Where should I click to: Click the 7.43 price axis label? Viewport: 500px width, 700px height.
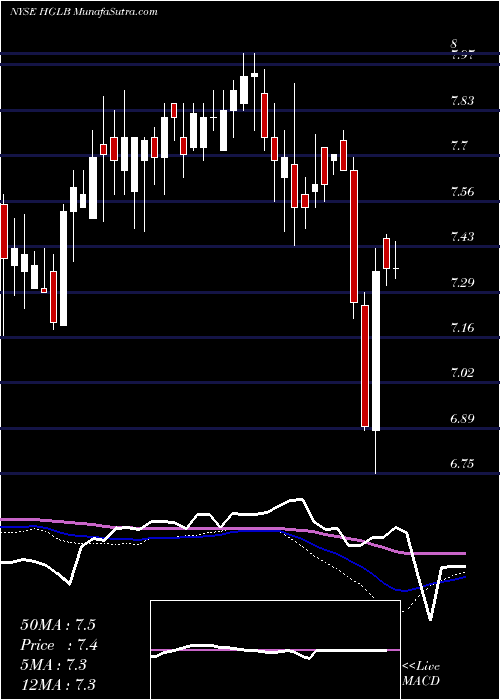pyautogui.click(x=462, y=237)
